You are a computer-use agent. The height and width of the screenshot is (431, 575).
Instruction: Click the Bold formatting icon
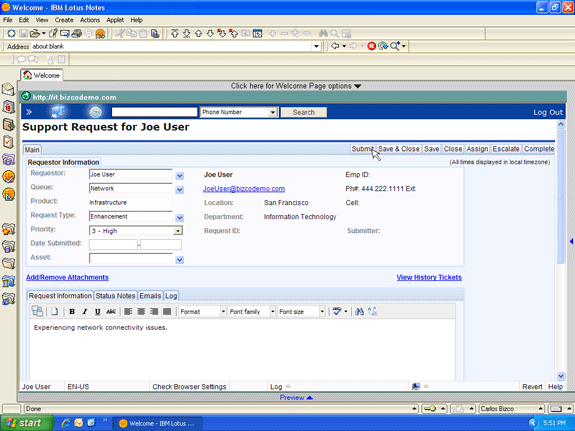tap(72, 312)
